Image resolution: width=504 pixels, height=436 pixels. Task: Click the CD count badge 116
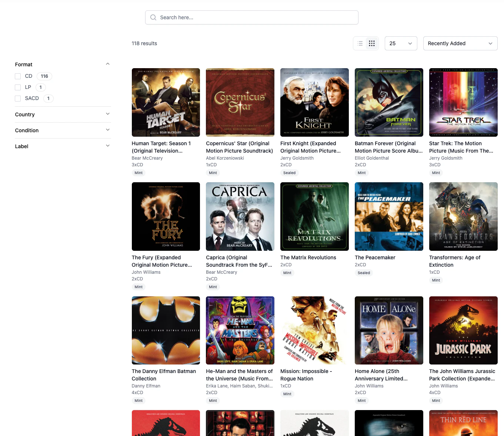44,76
